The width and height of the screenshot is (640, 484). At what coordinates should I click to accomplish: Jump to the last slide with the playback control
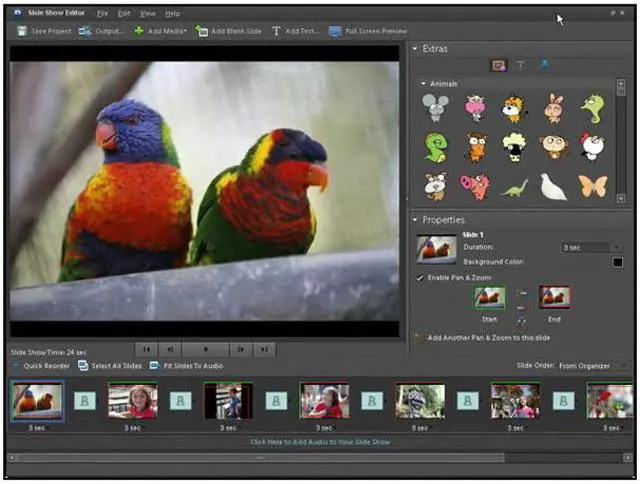[x=264, y=349]
